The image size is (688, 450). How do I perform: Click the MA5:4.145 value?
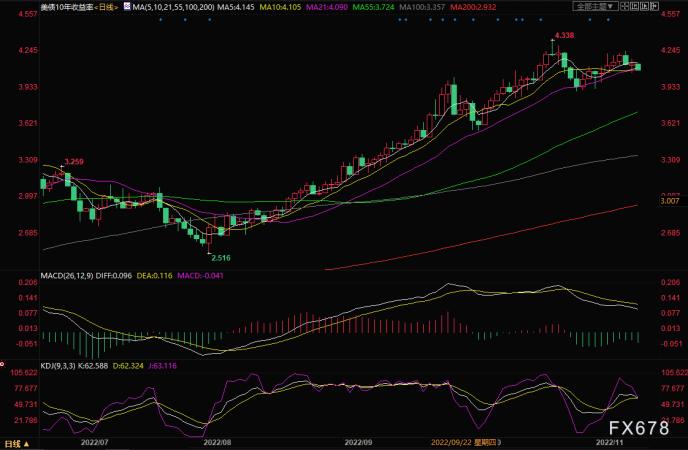[236, 7]
